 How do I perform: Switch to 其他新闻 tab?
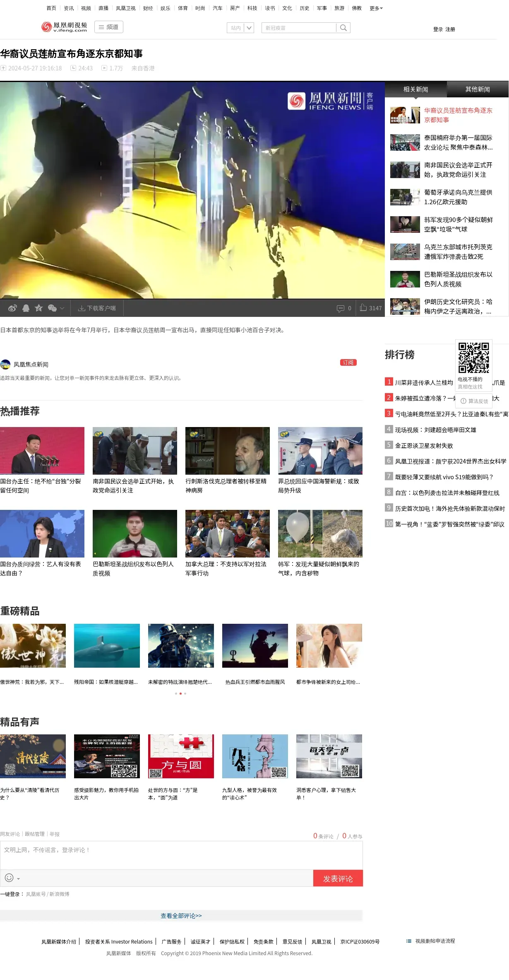(x=478, y=89)
